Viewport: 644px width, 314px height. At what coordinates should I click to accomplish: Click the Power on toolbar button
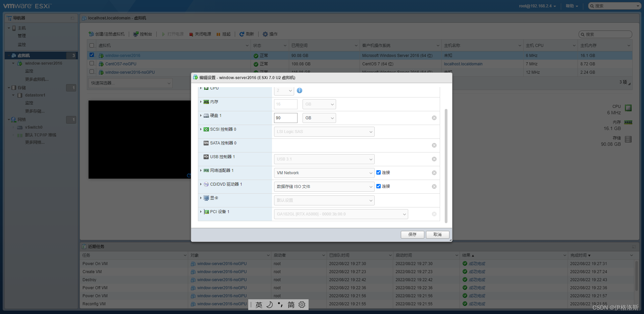pyautogui.click(x=173, y=34)
